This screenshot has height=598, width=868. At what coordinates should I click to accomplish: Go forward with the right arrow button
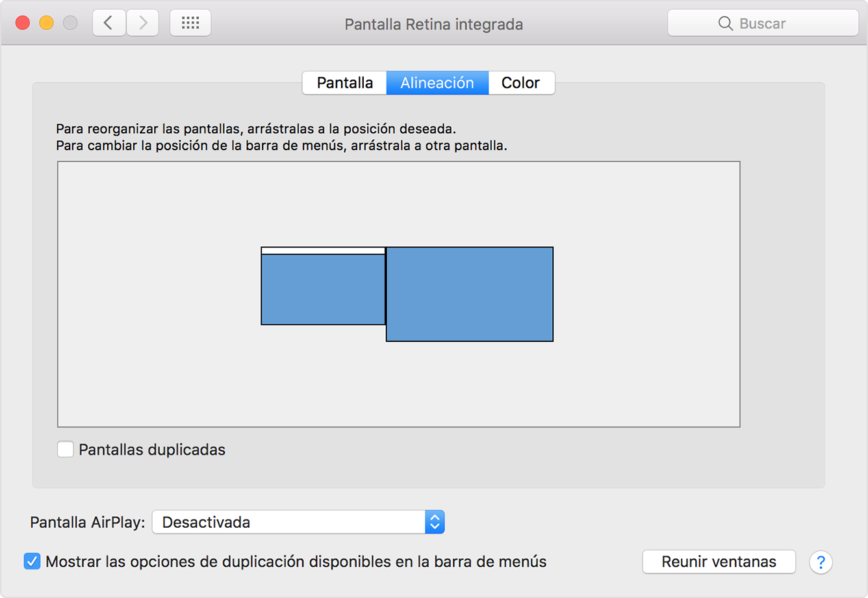point(142,23)
